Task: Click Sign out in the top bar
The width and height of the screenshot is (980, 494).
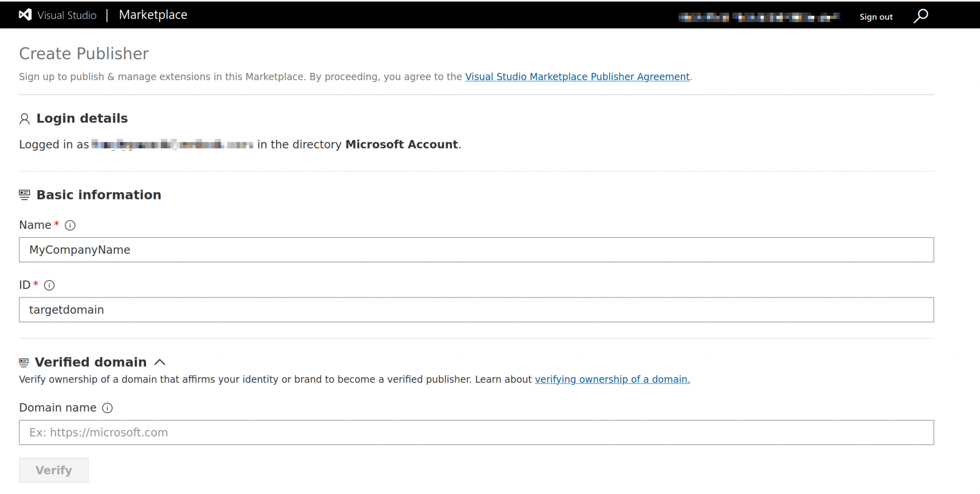Action: coord(876,16)
